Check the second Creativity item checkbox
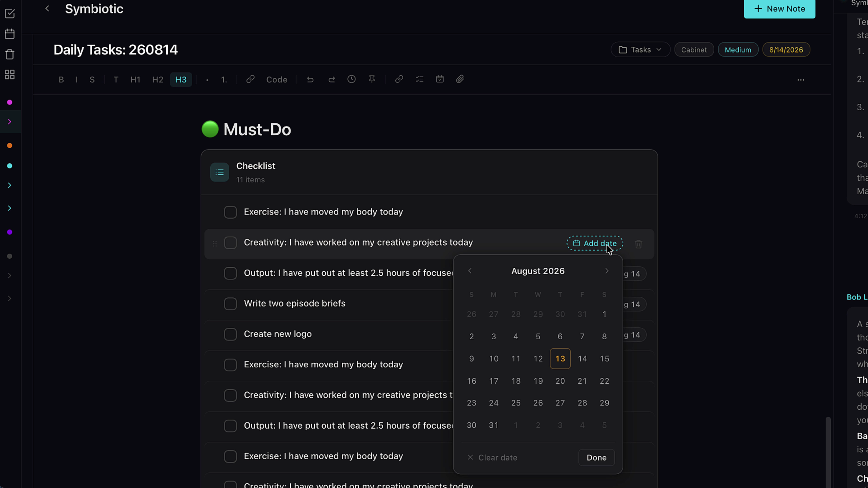This screenshot has width=868, height=488. pyautogui.click(x=230, y=395)
